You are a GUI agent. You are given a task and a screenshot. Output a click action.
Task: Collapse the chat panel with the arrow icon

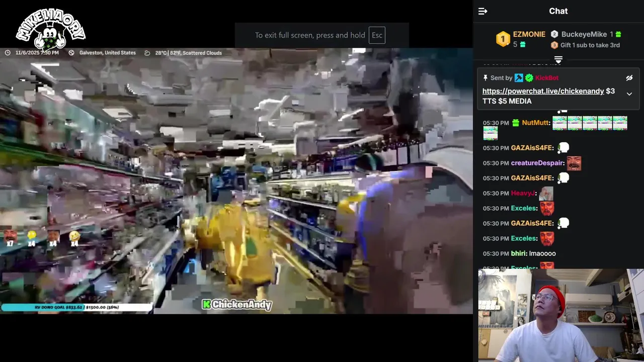click(x=482, y=11)
